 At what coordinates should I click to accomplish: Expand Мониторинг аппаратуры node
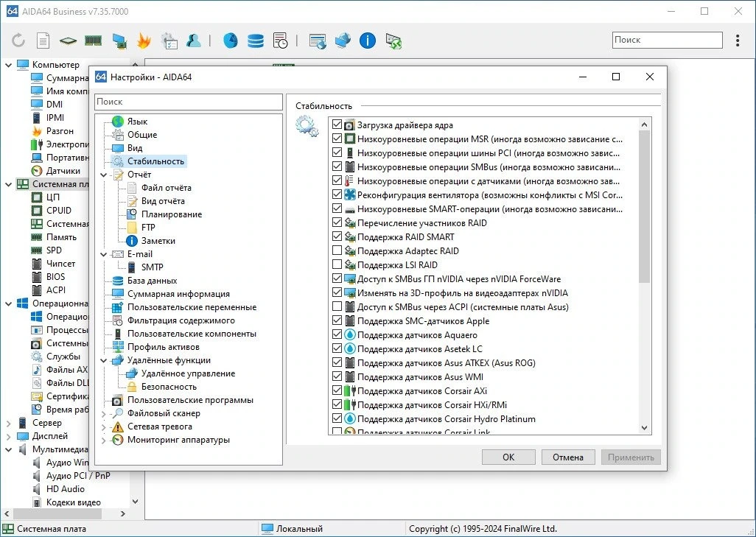[x=104, y=440]
